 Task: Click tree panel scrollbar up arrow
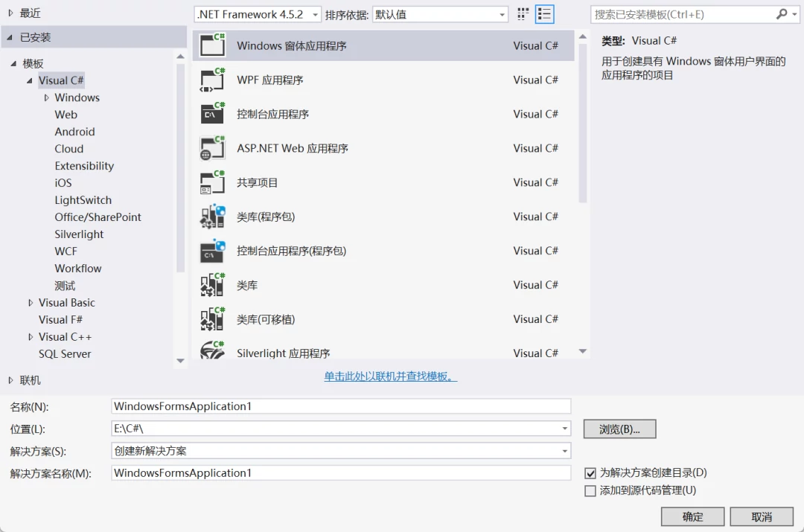coord(180,57)
